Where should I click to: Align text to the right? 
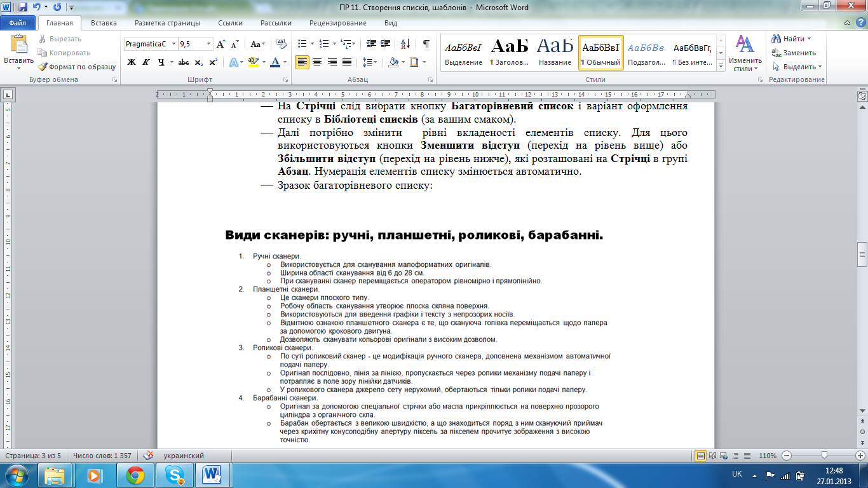click(332, 62)
